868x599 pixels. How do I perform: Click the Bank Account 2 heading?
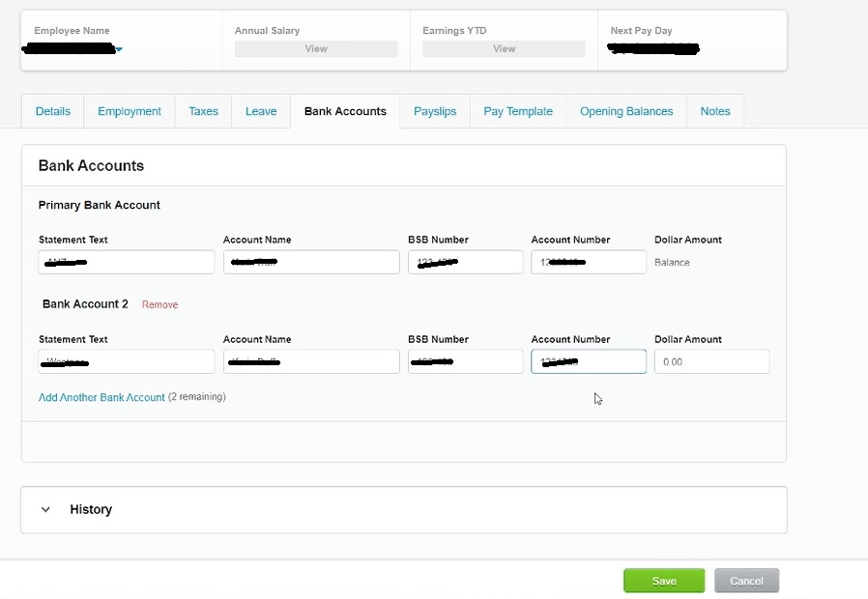point(85,304)
